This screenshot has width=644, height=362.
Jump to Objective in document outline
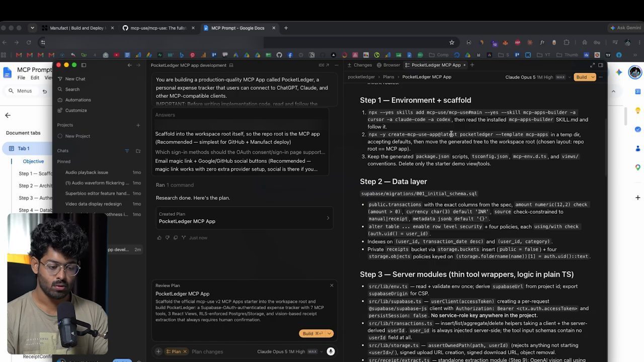(33, 161)
